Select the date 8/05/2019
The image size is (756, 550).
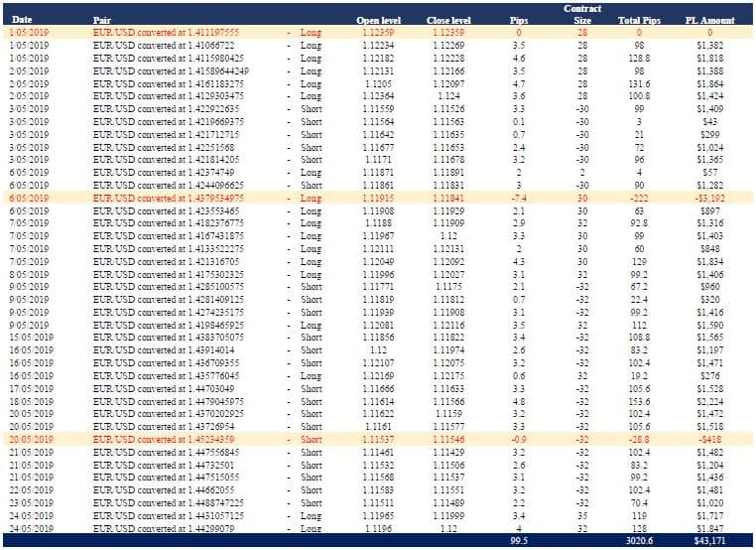pos(30,275)
